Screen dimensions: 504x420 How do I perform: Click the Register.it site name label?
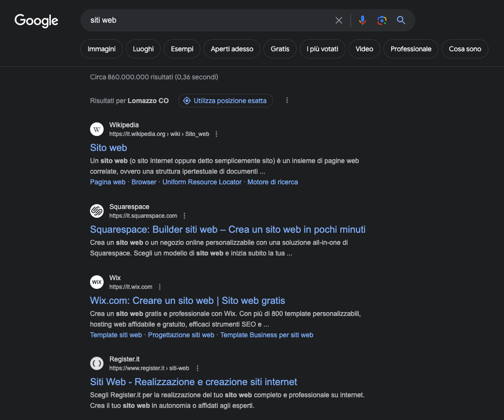pyautogui.click(x=124, y=359)
